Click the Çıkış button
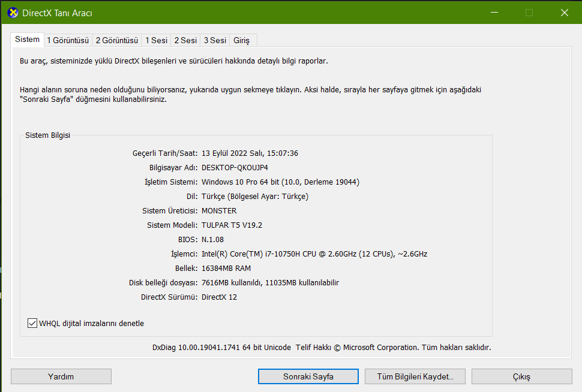Image resolution: width=582 pixels, height=392 pixels. point(521,376)
